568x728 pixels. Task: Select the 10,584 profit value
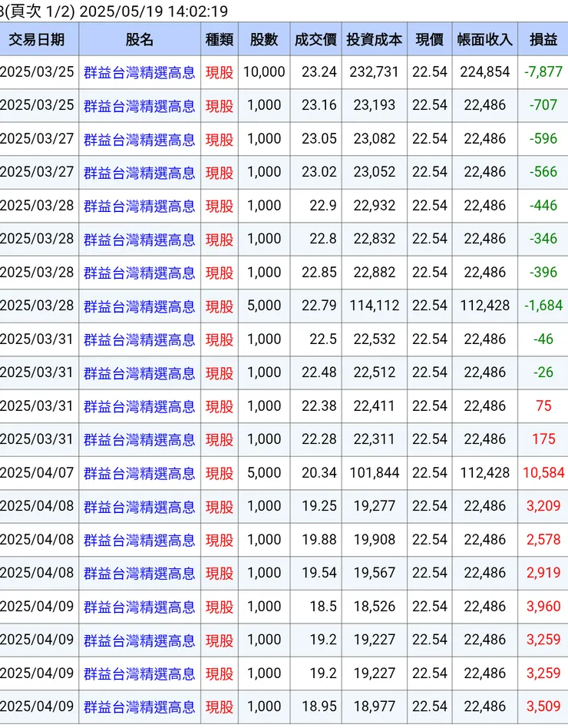click(543, 473)
